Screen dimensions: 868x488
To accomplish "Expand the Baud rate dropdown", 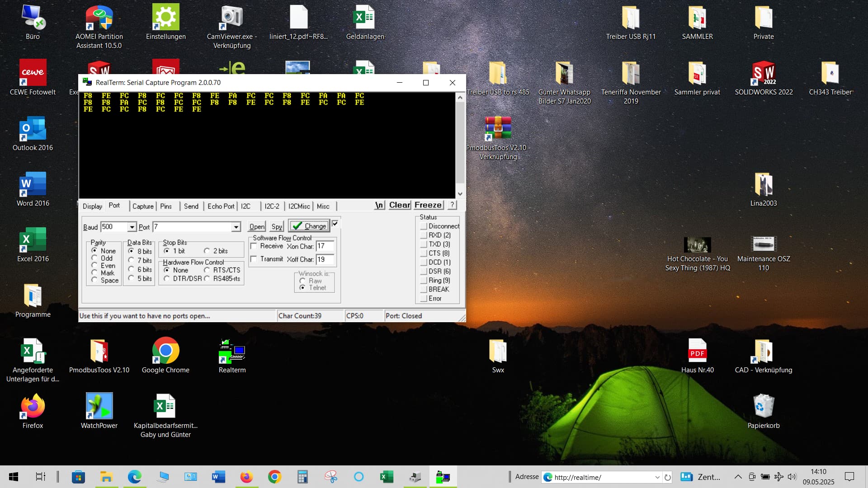I will 132,227.
